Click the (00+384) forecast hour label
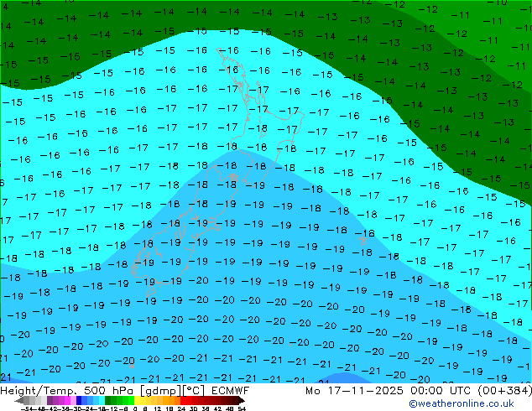The width and height of the screenshot is (532, 411). pyautogui.click(x=504, y=391)
